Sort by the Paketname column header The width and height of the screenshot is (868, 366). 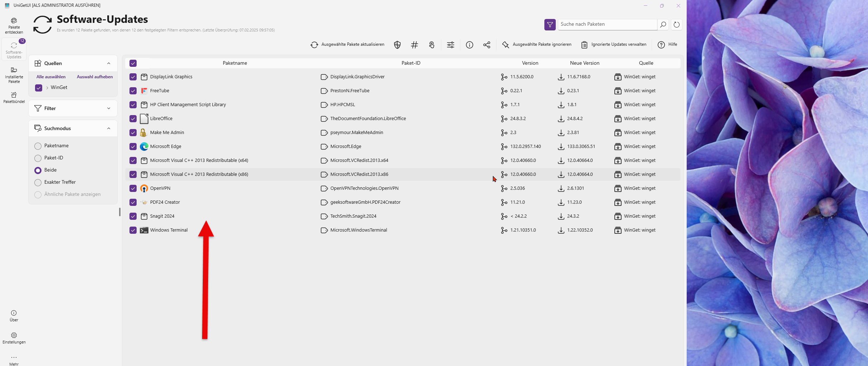pos(235,63)
